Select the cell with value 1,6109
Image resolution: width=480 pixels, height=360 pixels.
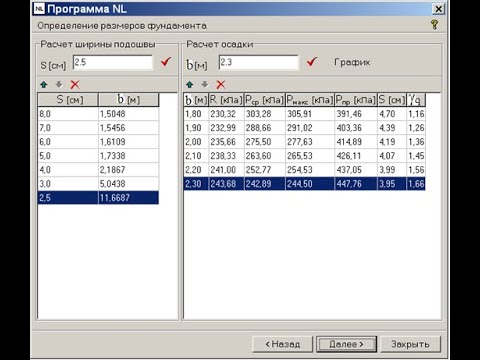point(129,142)
